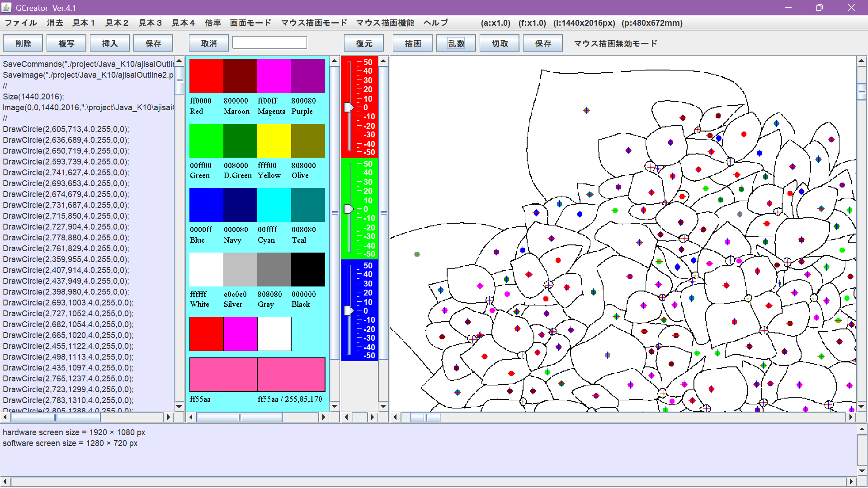Open the ファイル menu
The height and width of the screenshot is (488, 868).
point(21,23)
